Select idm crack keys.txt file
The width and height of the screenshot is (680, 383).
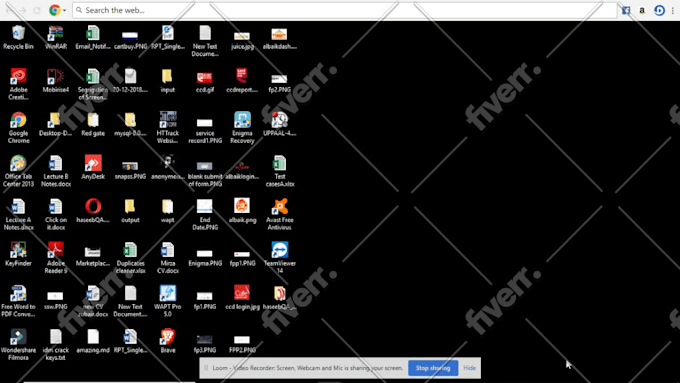(x=56, y=344)
